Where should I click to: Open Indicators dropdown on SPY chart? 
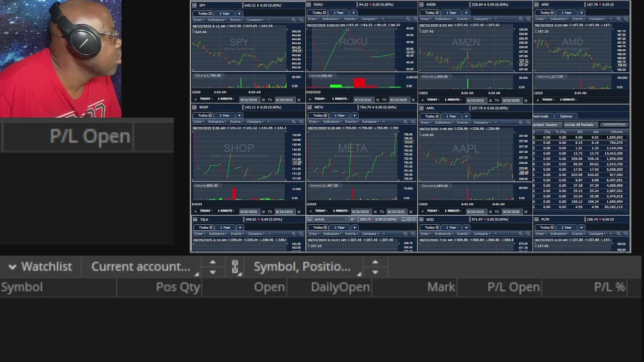coord(217,20)
